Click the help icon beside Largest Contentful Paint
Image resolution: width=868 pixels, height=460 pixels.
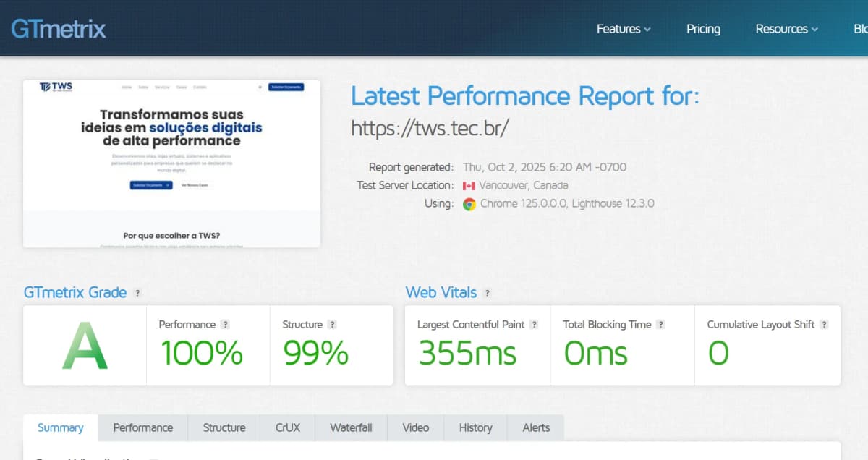(x=534, y=325)
